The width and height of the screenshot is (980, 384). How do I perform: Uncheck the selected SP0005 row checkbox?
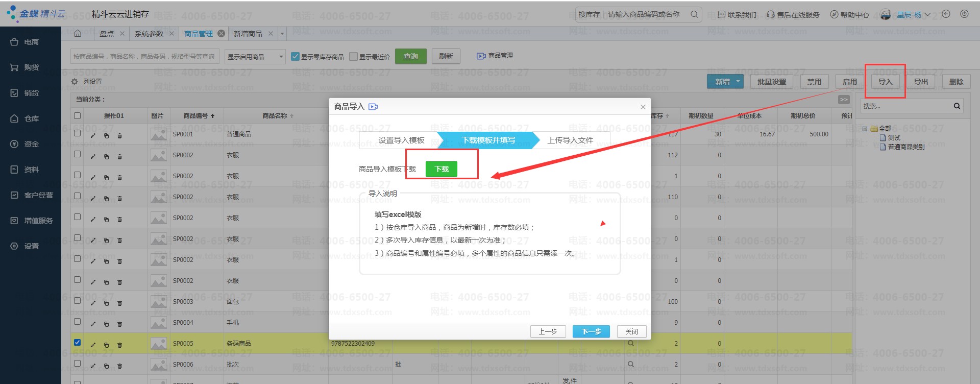[77, 343]
